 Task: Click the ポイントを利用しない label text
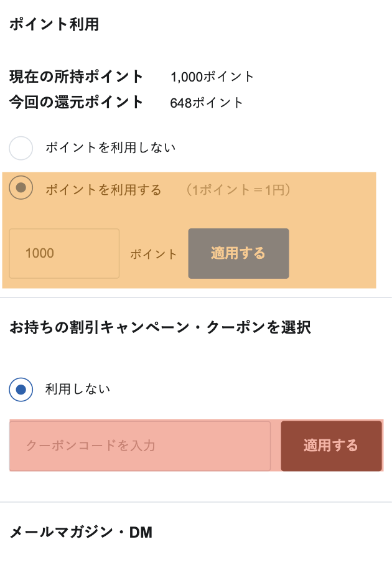coord(110,147)
